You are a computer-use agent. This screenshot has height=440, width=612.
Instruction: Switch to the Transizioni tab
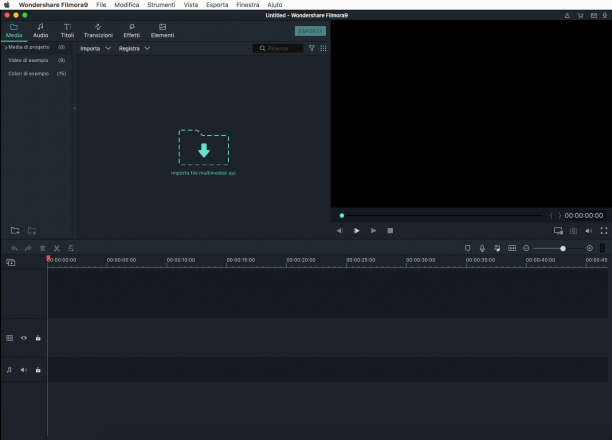click(98, 31)
